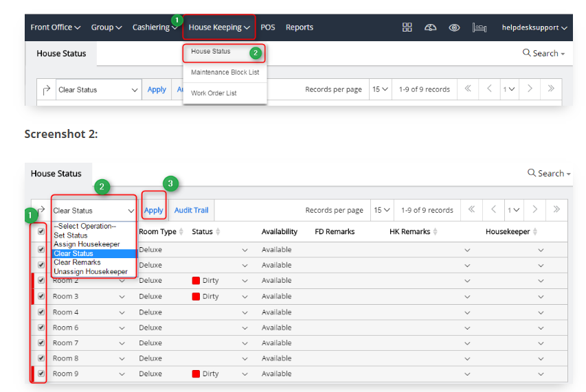Click the red Dirty swatch for Room 3
The image size is (586, 392).
point(196,297)
